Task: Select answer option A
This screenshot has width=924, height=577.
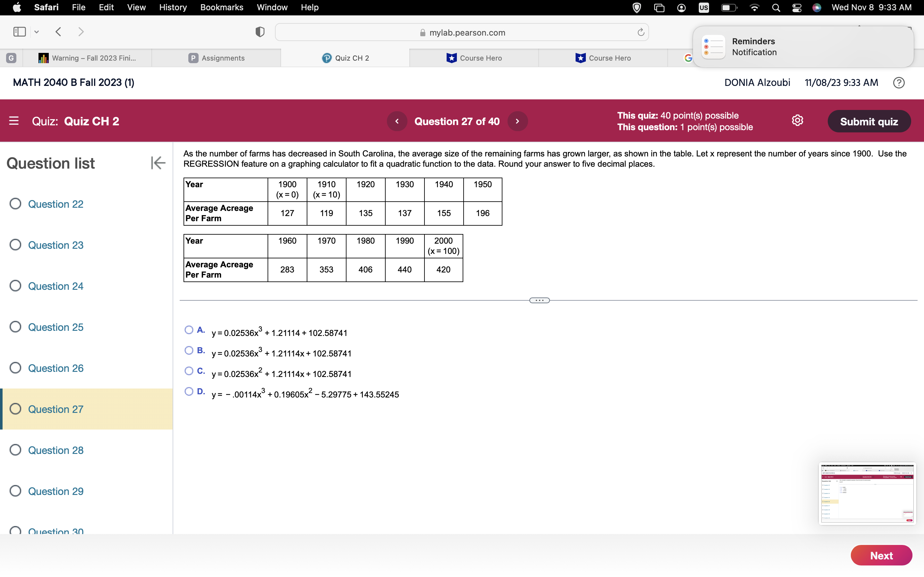Action: pyautogui.click(x=189, y=330)
